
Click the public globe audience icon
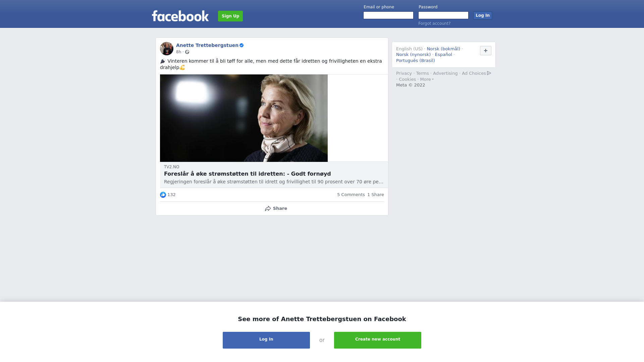pyautogui.click(x=187, y=52)
